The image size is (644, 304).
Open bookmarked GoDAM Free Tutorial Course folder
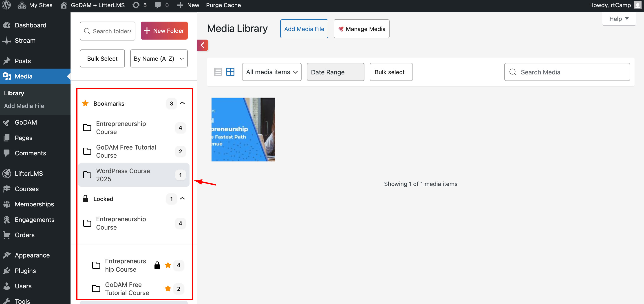(134, 152)
